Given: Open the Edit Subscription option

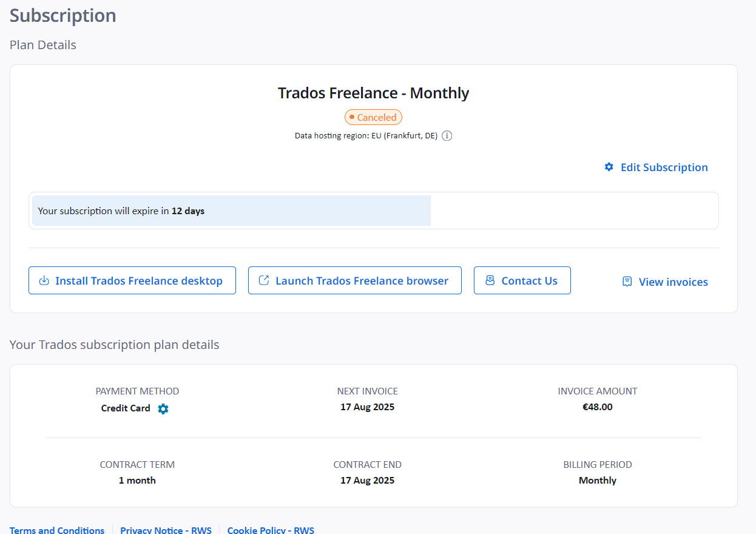Looking at the screenshot, I should point(664,167).
